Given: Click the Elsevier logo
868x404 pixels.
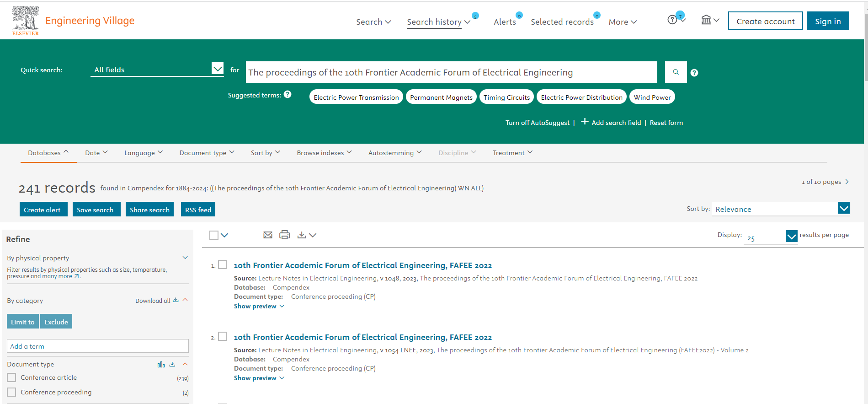Looking at the screenshot, I should 26,21.
